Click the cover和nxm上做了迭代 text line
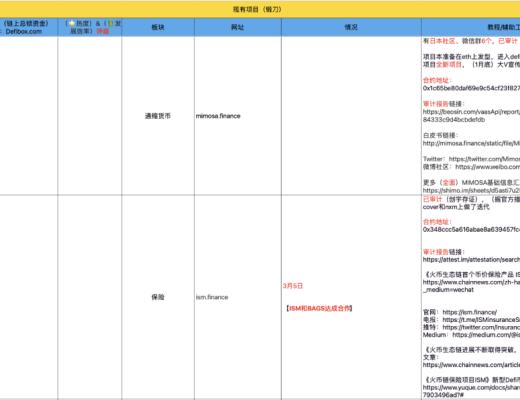Screen dimensions: 520x400 [456, 207]
